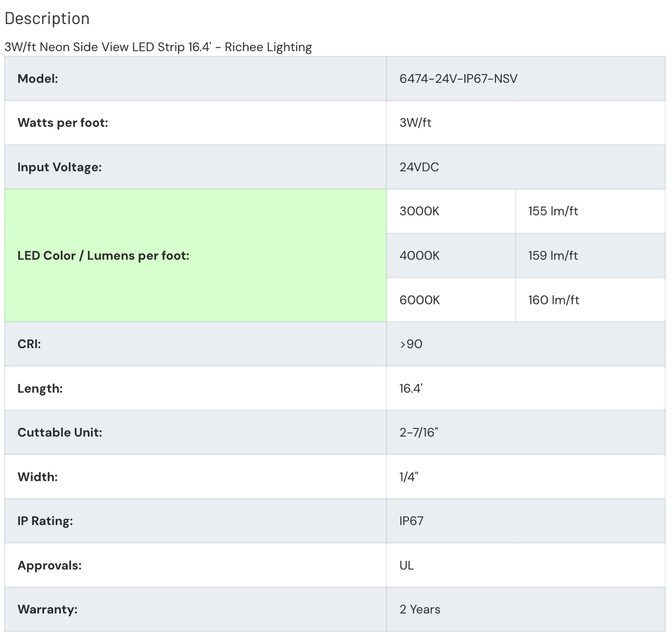This screenshot has height=637, width=672.
Task: Click the "Warranty:" row label
Action: coord(48,609)
